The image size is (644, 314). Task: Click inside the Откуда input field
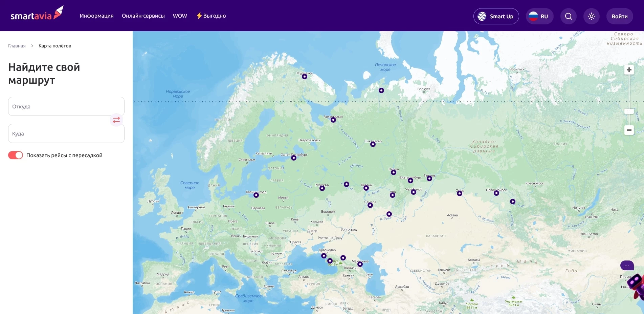click(x=66, y=106)
